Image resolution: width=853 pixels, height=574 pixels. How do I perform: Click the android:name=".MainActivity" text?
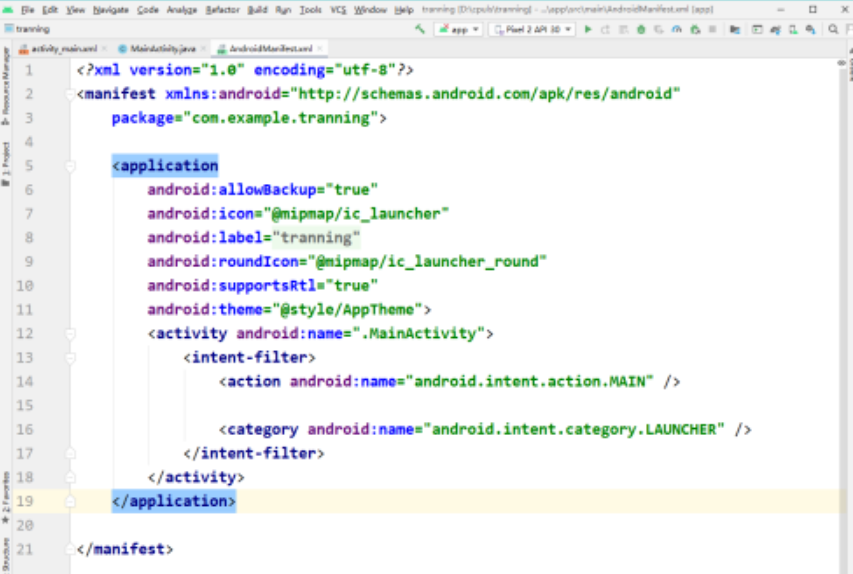(360, 334)
